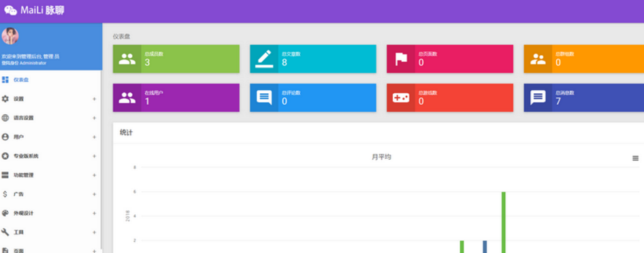Open the admin avatar picture

10,36
